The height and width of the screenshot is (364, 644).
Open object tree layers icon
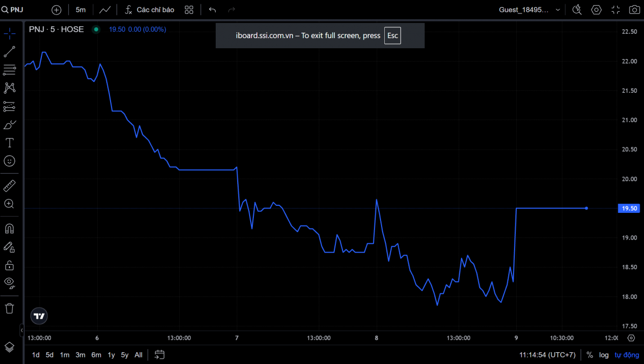coord(10,347)
